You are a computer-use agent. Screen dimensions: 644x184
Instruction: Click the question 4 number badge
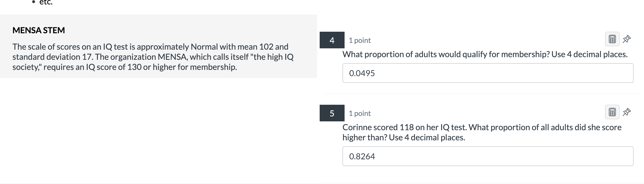332,41
